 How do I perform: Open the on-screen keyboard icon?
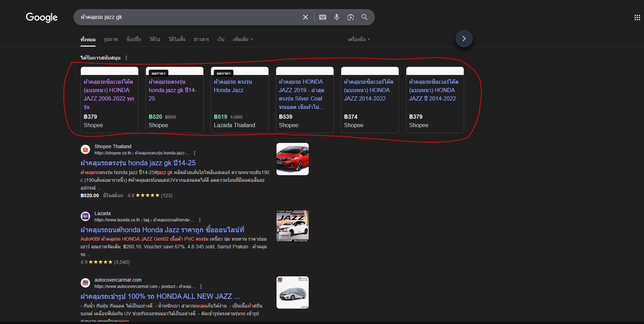click(x=323, y=17)
